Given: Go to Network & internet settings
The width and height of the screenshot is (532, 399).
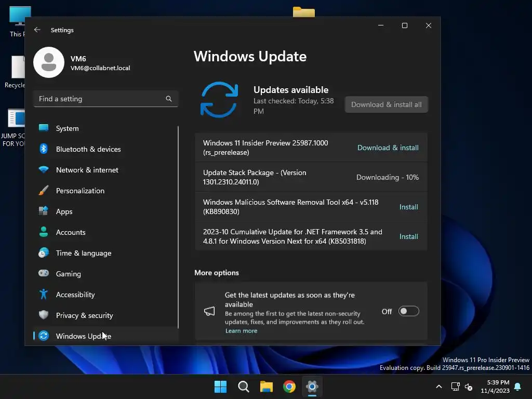Looking at the screenshot, I should (x=105, y=170).
